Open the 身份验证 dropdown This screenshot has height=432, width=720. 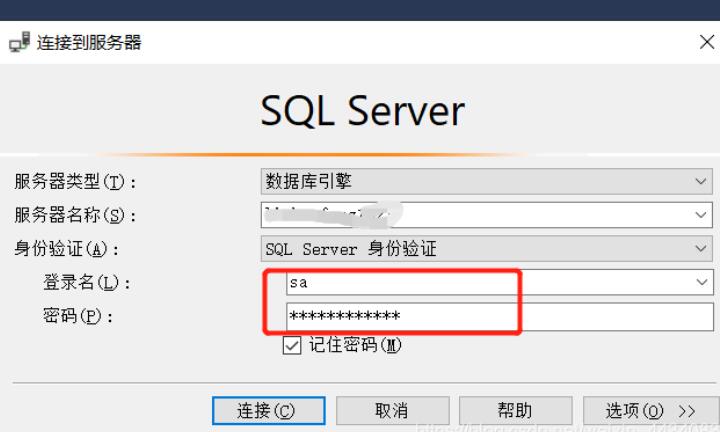click(486, 248)
